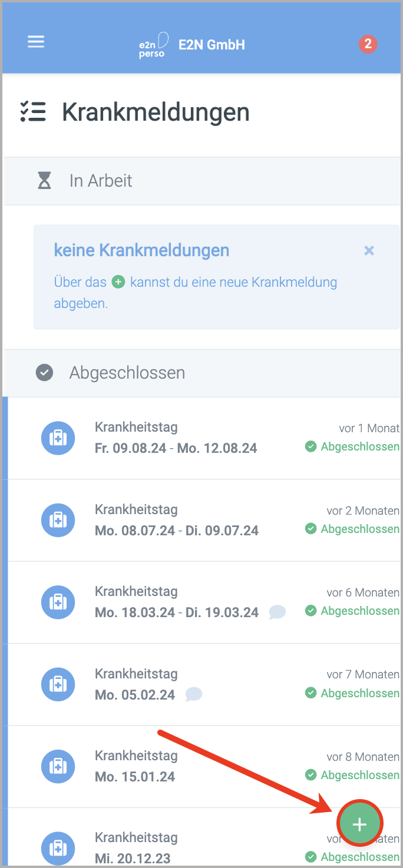
Task: Select the Krankmeldungen checklist icon
Action: [34, 112]
